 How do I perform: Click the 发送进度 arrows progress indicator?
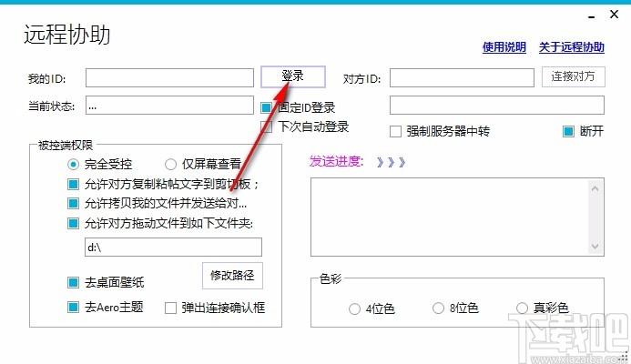coord(391,163)
